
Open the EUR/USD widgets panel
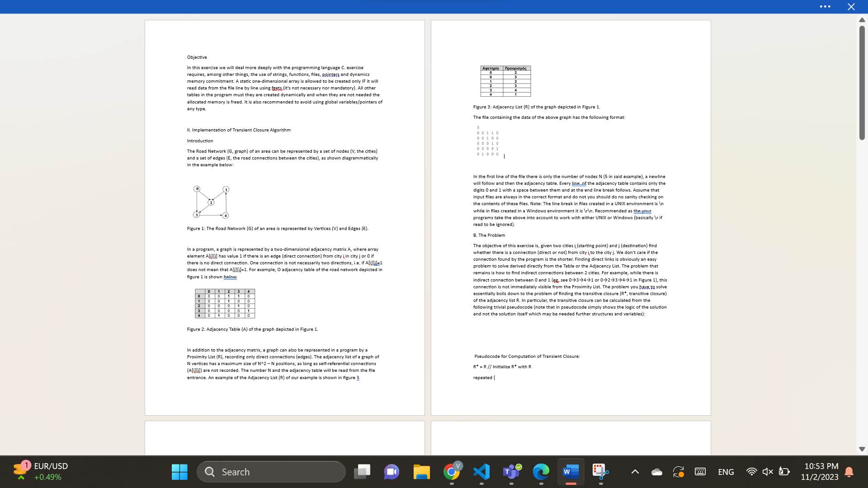pyautogui.click(x=41, y=471)
